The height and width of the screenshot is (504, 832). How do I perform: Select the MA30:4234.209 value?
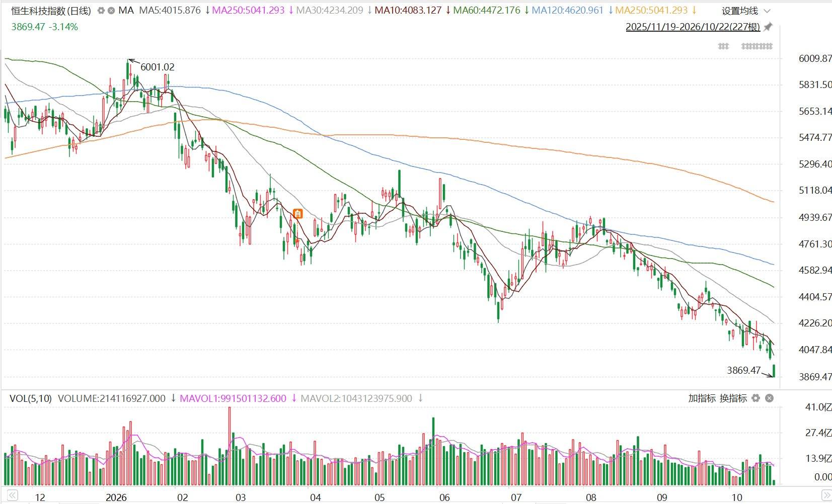[x=329, y=11]
